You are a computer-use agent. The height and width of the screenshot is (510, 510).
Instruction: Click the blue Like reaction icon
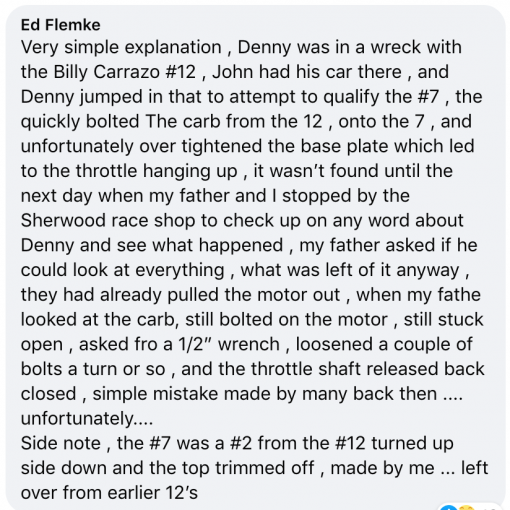click(x=448, y=508)
